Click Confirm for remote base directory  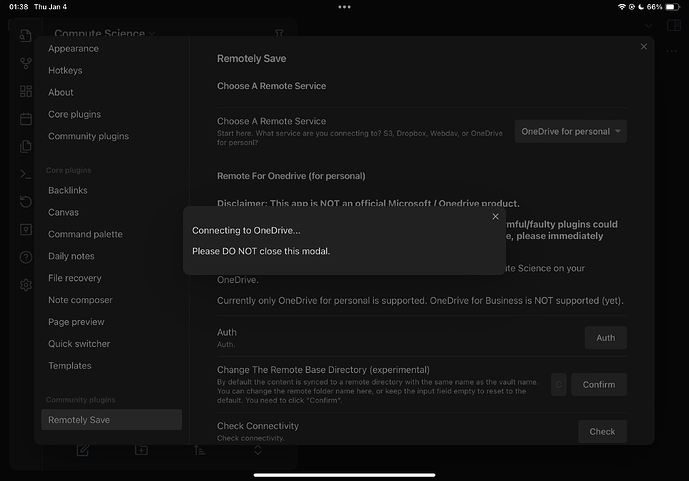coord(599,384)
